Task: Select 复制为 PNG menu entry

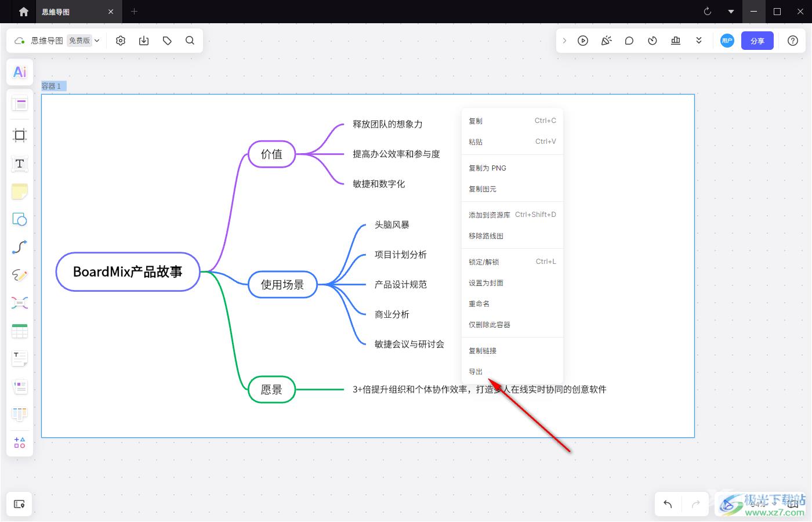Action: pos(512,168)
